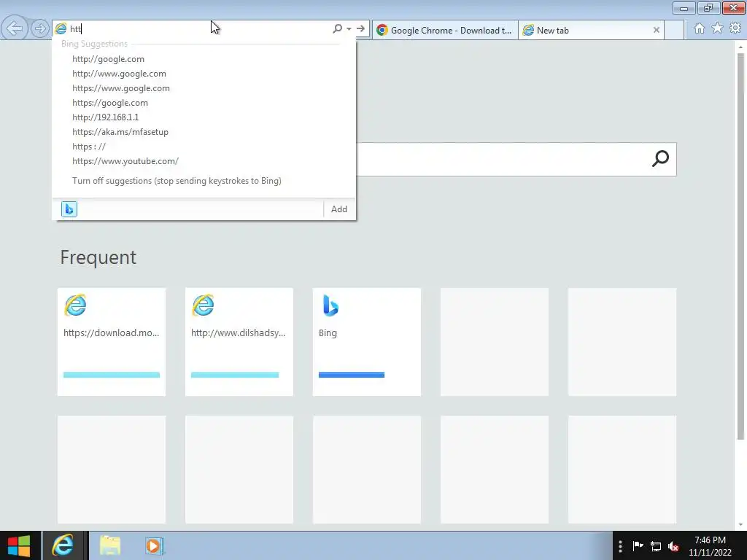The image size is (747, 560).
Task: Open the Bing frequent tile
Action: pyautogui.click(x=367, y=342)
